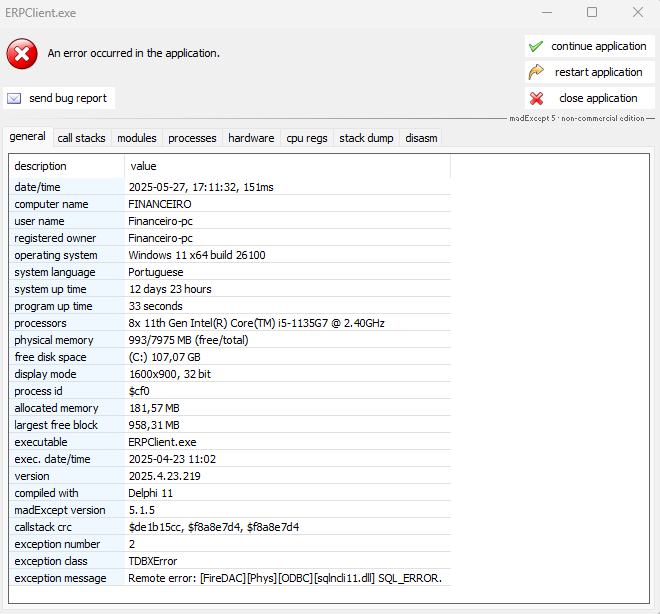Click the red X close application icon
Image resolution: width=660 pixels, height=614 pixels.
tap(536, 98)
